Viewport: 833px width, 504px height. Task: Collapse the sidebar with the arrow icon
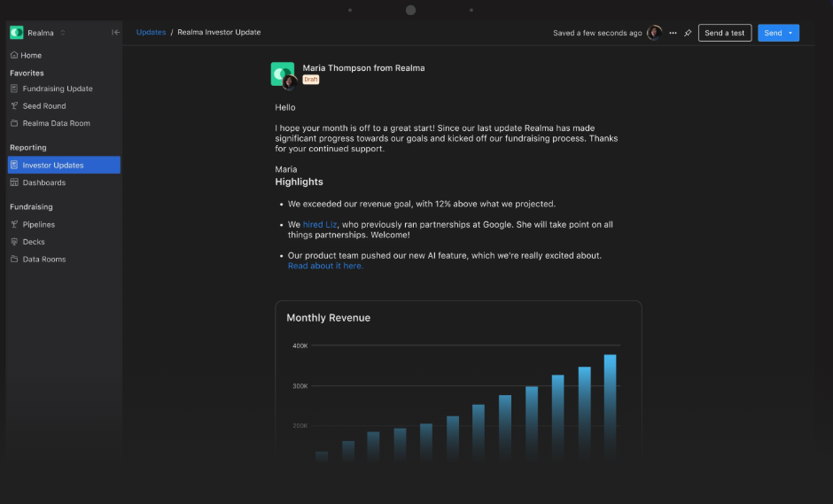(x=115, y=33)
